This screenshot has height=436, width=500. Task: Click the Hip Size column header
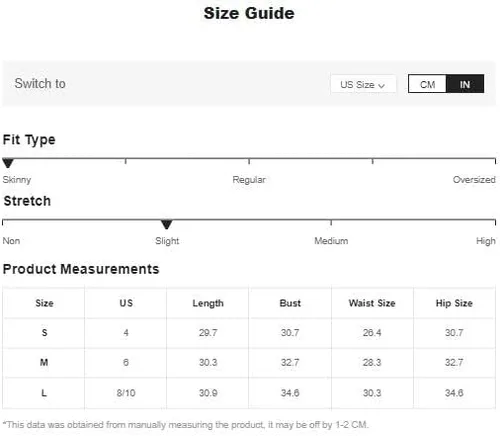[x=454, y=303]
